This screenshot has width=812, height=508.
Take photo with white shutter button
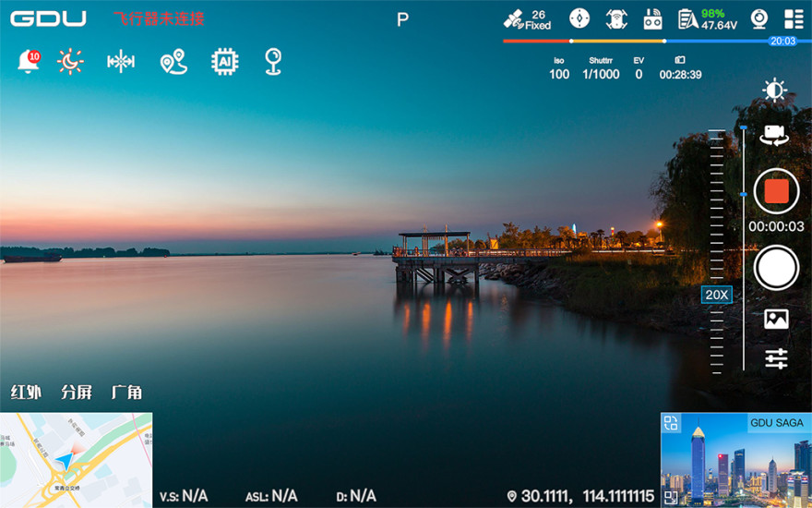pyautogui.click(x=776, y=268)
